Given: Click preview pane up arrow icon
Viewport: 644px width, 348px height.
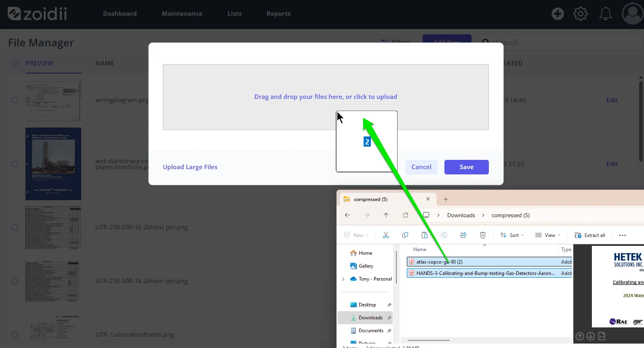Looking at the screenshot, I should 580,336.
